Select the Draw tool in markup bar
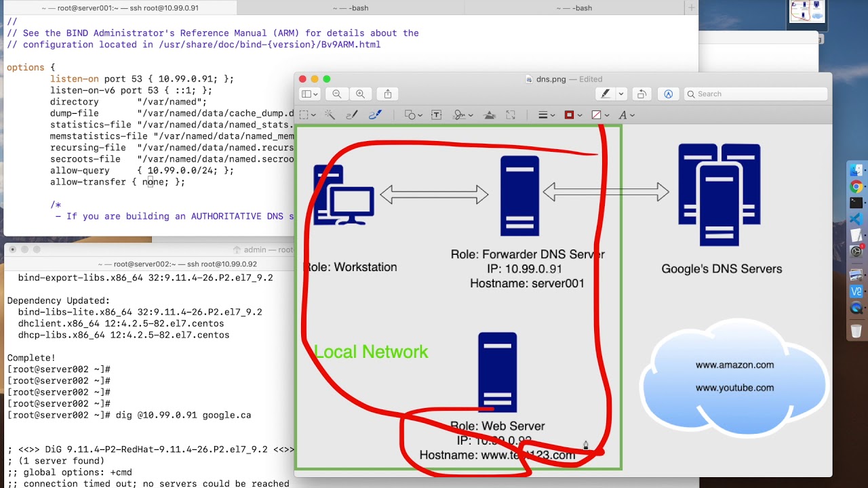This screenshot has height=488, width=868. coord(375,115)
